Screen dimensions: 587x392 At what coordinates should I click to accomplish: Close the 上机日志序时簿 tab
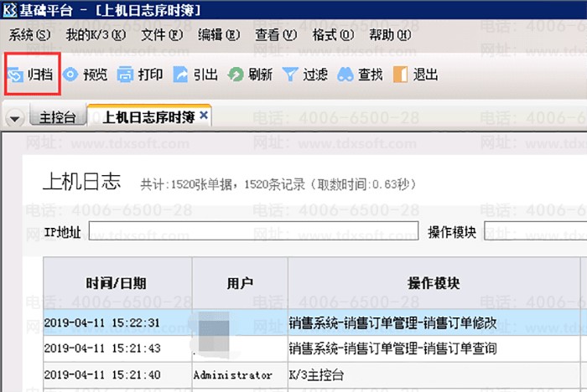(x=204, y=115)
